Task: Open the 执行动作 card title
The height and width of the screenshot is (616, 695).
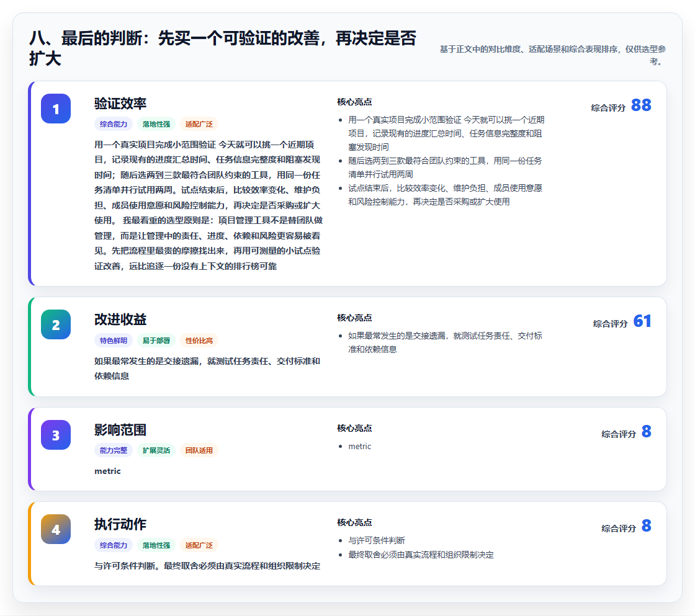Action: [120, 524]
